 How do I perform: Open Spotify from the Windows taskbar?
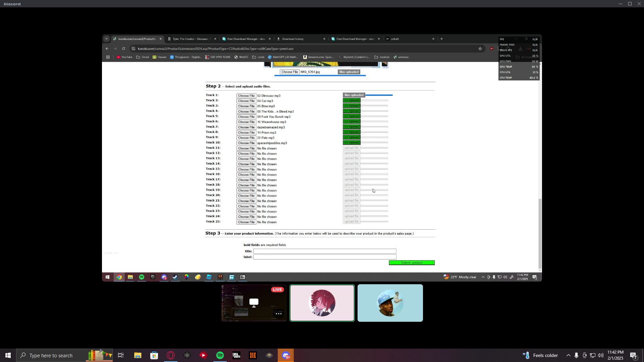(220, 355)
